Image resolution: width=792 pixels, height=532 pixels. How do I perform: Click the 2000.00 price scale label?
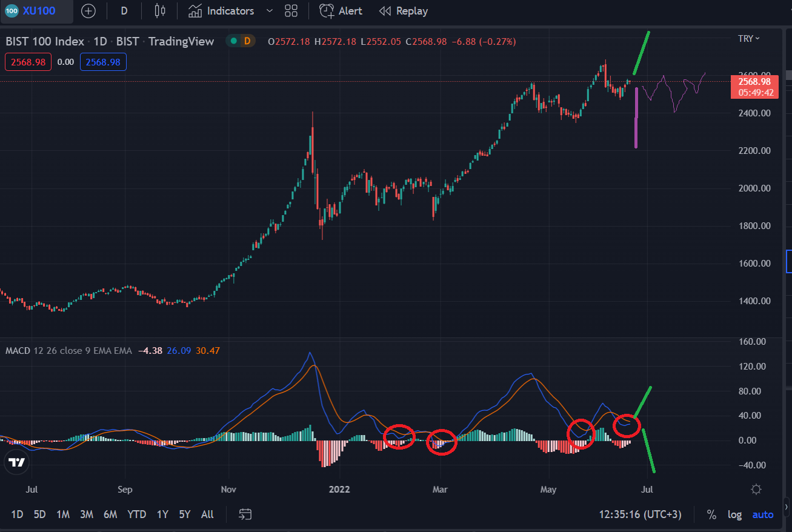click(754, 188)
